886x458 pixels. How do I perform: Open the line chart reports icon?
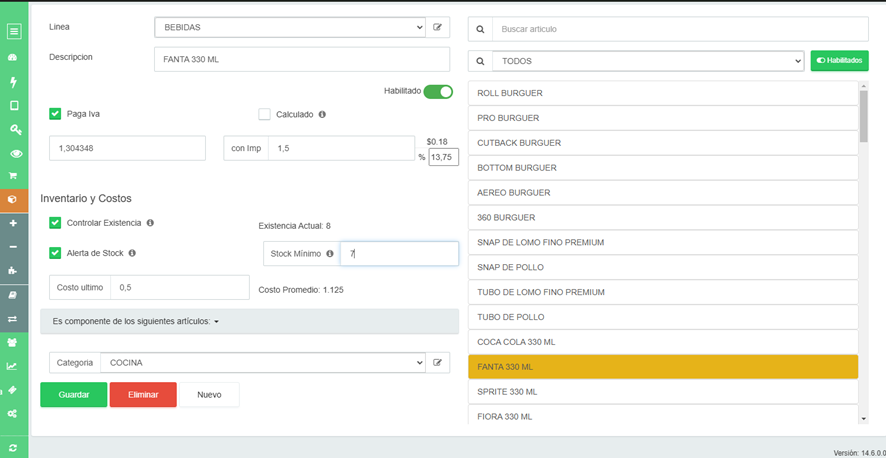click(12, 367)
